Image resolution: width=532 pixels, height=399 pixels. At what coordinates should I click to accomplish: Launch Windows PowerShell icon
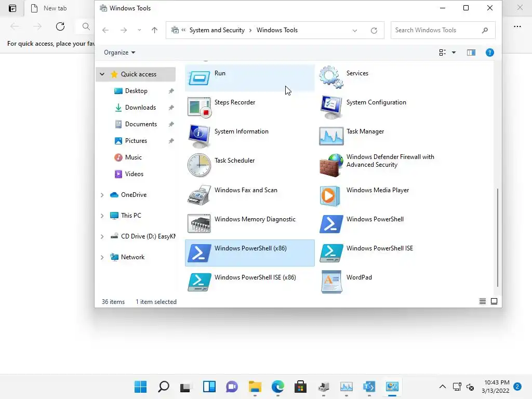[331, 224]
